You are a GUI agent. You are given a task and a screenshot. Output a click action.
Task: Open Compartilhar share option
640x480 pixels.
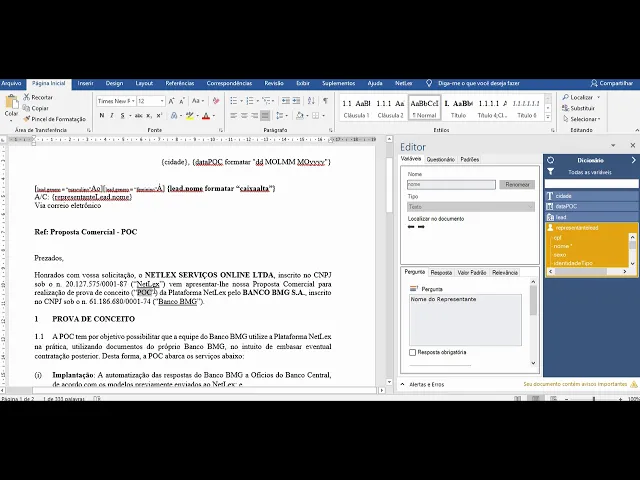pyautogui.click(x=611, y=83)
